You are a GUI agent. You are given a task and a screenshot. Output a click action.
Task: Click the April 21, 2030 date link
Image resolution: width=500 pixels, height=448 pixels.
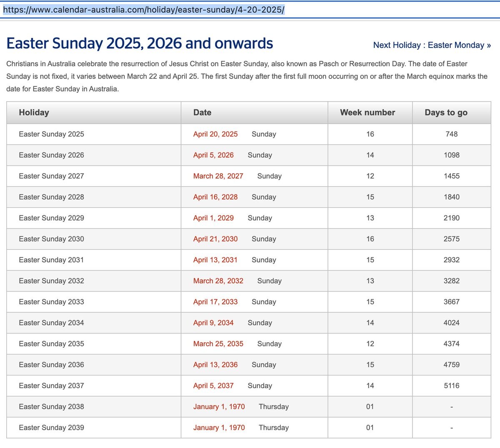click(x=215, y=239)
